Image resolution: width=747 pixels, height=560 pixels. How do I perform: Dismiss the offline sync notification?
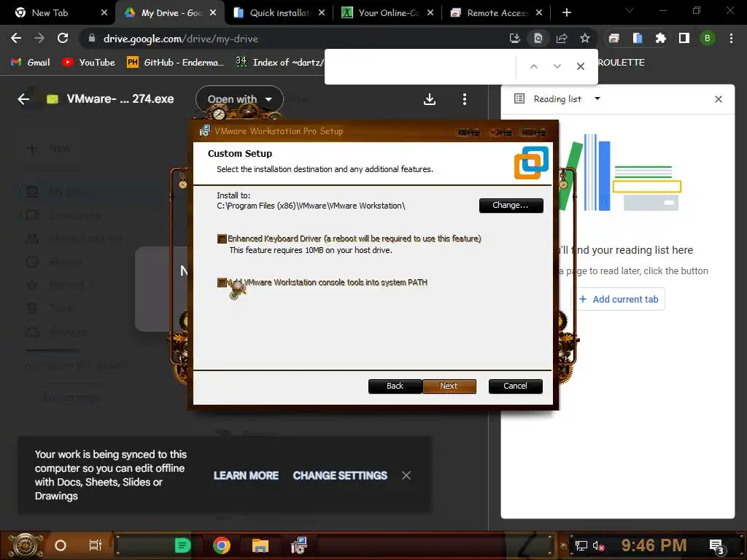(x=406, y=475)
